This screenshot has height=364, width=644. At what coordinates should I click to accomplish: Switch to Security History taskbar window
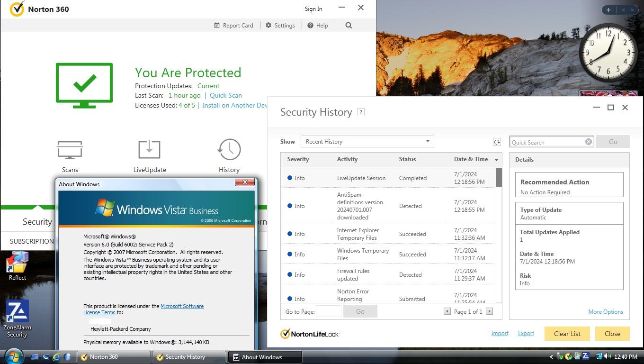[x=188, y=357]
